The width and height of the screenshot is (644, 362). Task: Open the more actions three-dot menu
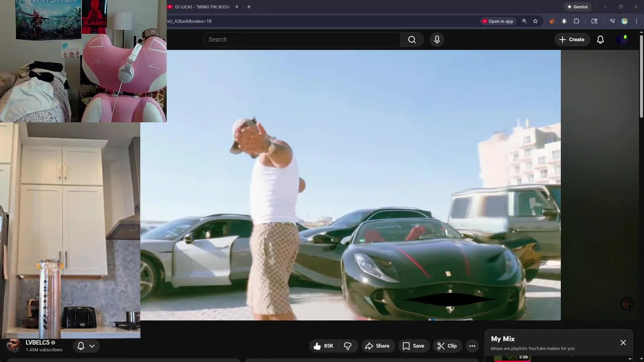[x=472, y=346]
